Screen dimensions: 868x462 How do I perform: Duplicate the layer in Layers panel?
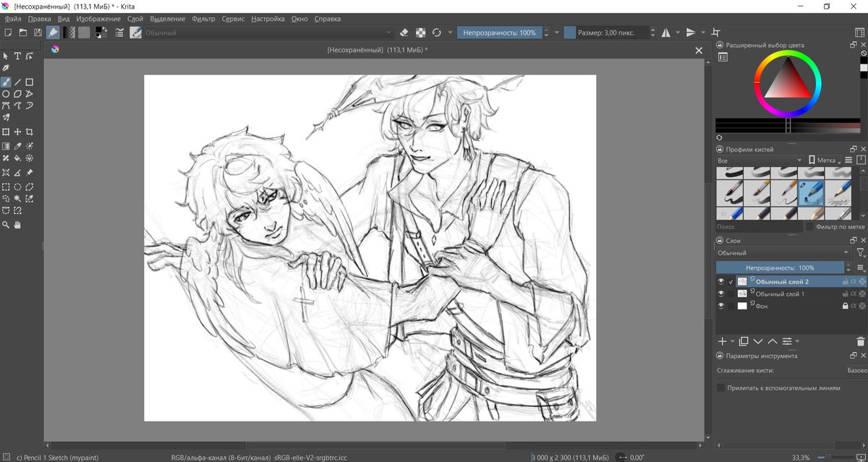tap(744, 341)
